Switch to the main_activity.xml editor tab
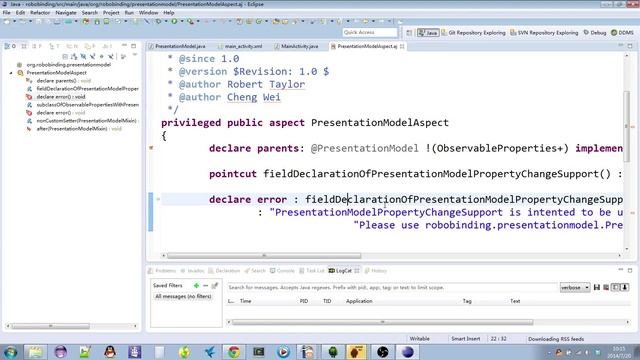The image size is (640, 360). (x=241, y=46)
